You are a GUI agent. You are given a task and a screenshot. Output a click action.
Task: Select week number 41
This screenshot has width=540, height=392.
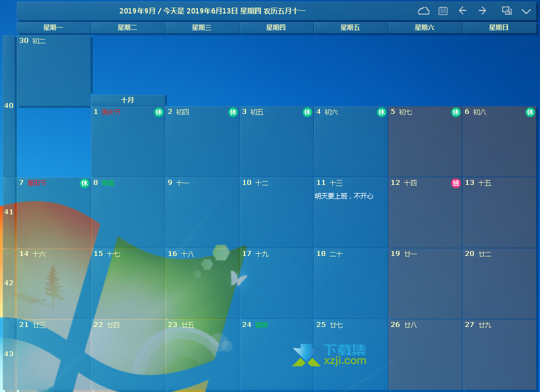pyautogui.click(x=9, y=212)
